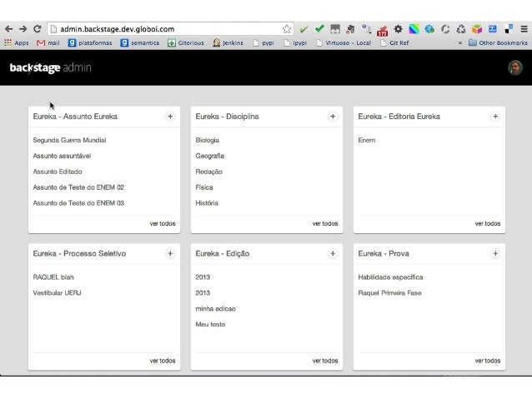Open Meu teste entry

pyautogui.click(x=210, y=324)
